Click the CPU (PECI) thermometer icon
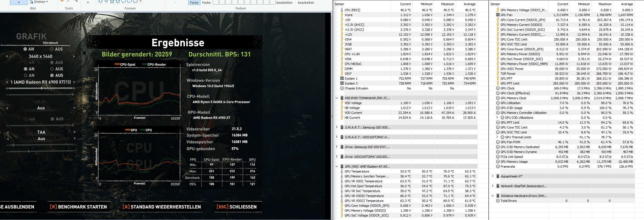 click(342, 10)
